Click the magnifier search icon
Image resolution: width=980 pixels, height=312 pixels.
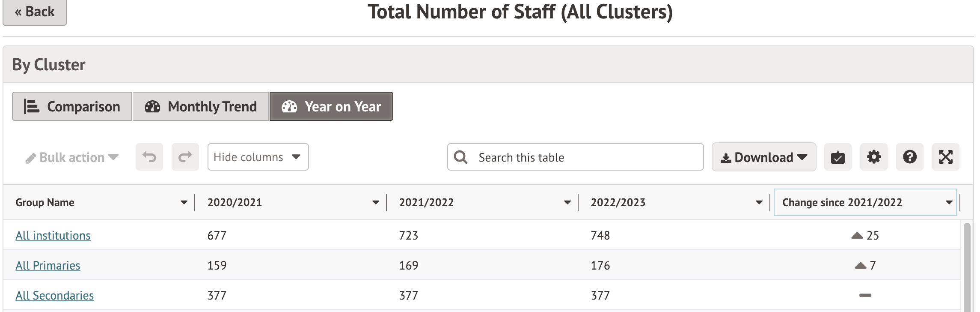click(461, 157)
